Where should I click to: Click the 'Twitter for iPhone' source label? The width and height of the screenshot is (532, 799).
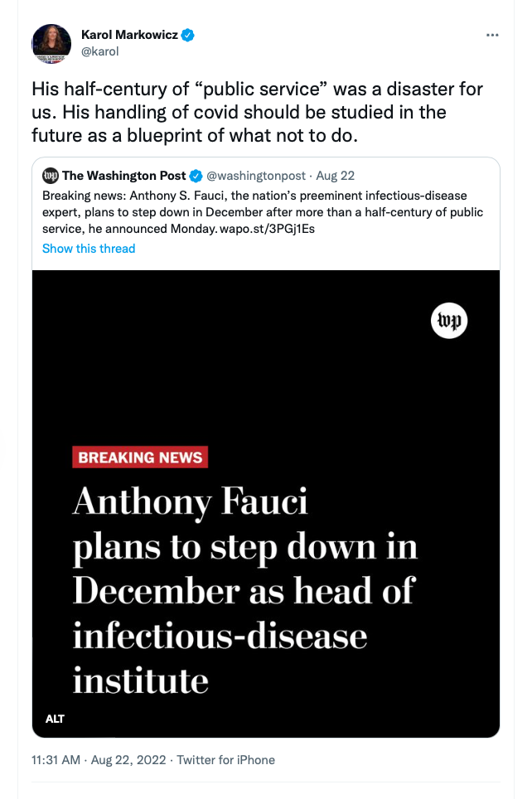point(226,760)
